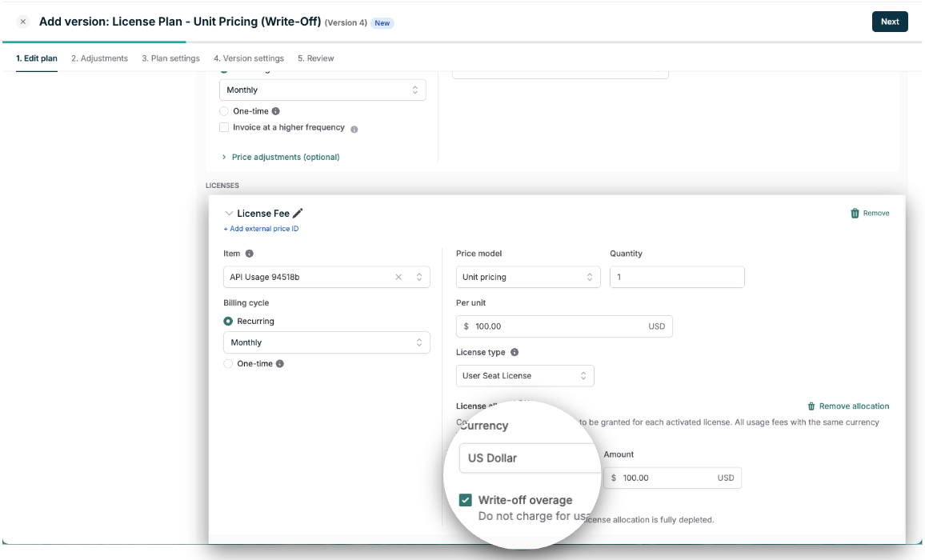Click Add external price ID link
The image size is (925, 560).
pyautogui.click(x=261, y=229)
